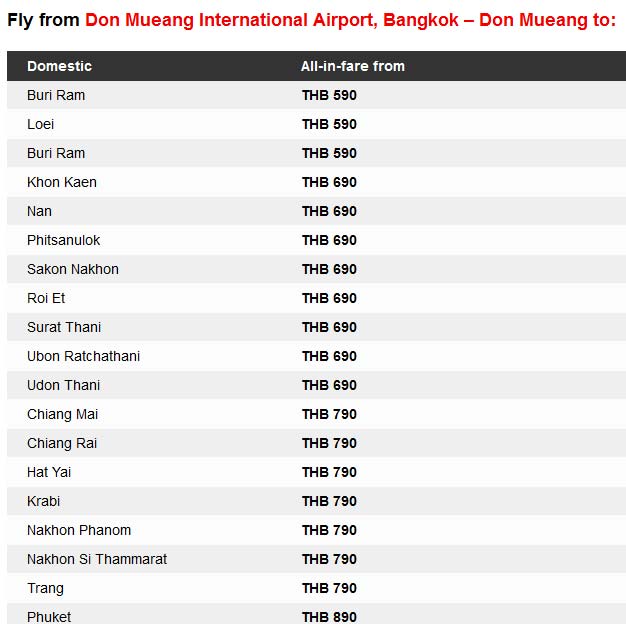Click the All-in-fare from column header
626x624 pixels.
(353, 66)
